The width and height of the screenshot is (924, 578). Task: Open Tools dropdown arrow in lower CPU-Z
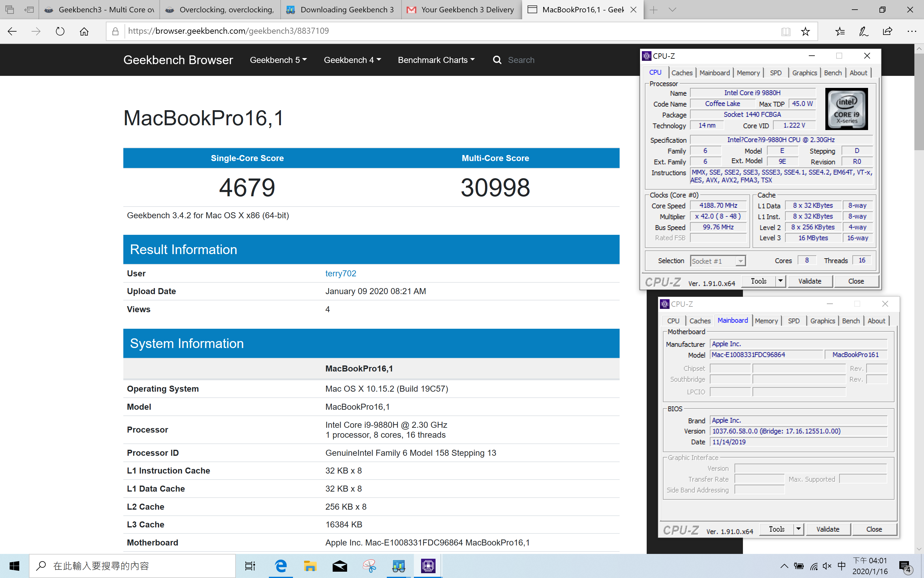(x=798, y=529)
